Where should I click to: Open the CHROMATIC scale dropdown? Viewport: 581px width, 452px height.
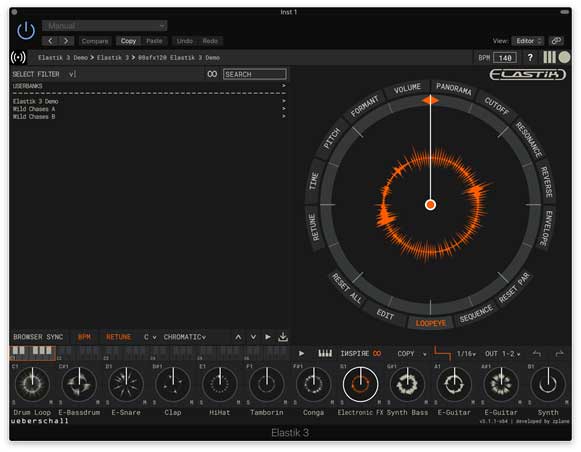(x=185, y=337)
